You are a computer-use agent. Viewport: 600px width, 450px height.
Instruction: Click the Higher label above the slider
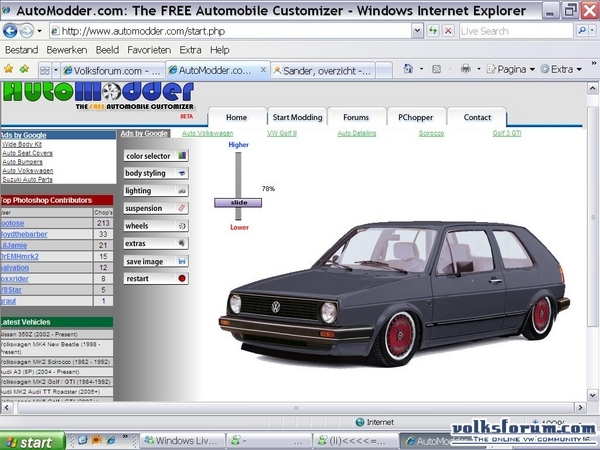pyautogui.click(x=238, y=145)
